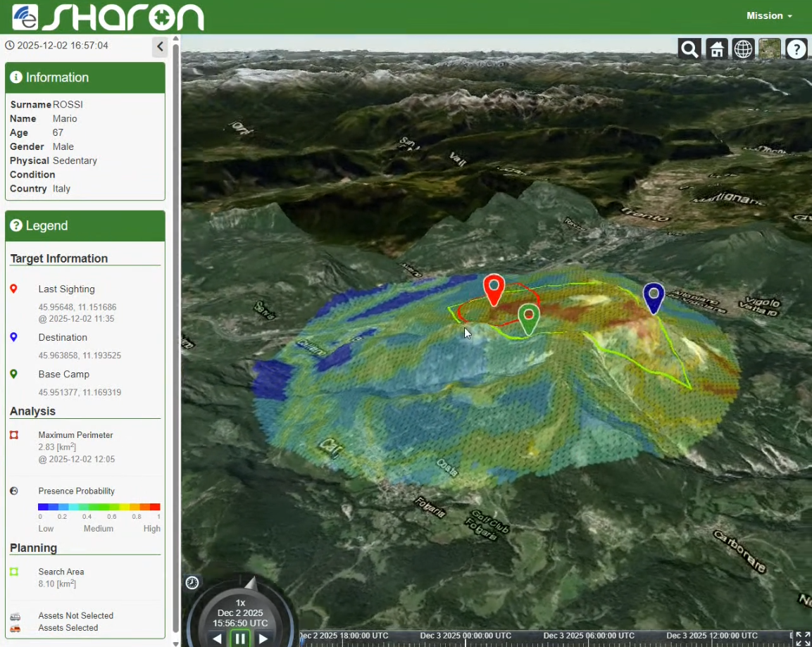This screenshot has height=647, width=812.
Task: Click the red Last Sighting map pin
Action: click(494, 288)
